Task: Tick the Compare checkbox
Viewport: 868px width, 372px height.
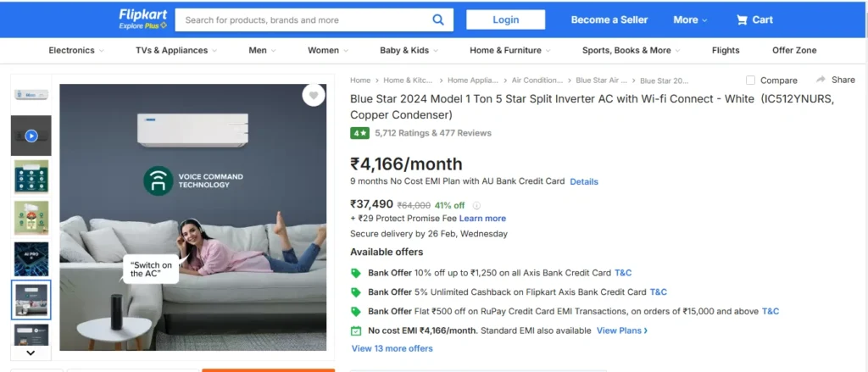Action: (x=750, y=81)
